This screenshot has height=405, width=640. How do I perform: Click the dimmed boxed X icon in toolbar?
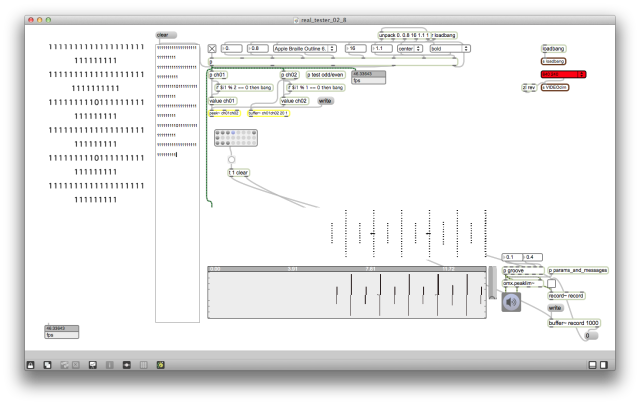(x=76, y=365)
